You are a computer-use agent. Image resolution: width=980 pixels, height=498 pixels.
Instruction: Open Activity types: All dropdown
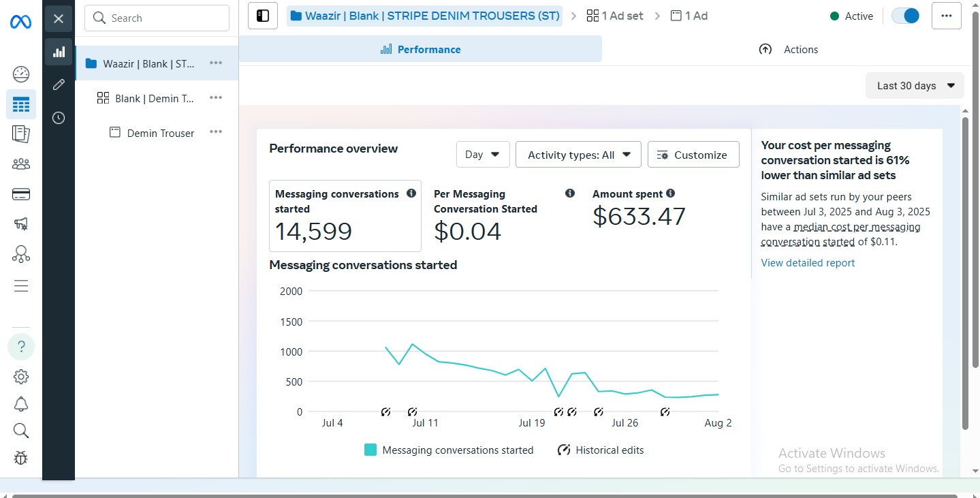[x=578, y=155]
